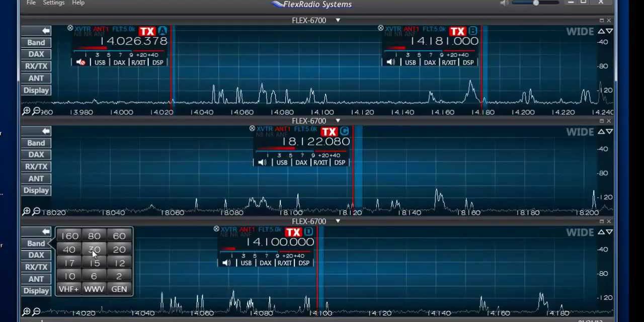This screenshot has width=644, height=322.
Task: Raise the middle panadapter level up arrow
Action: [x=601, y=131]
